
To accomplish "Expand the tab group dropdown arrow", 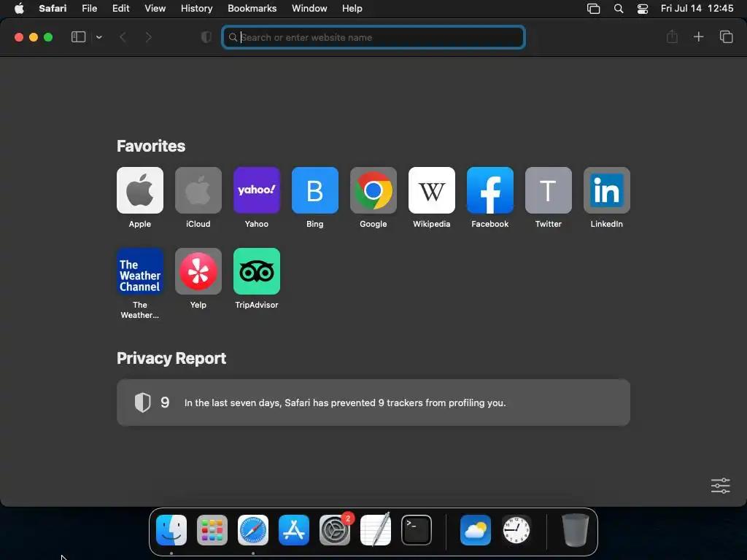I will (98, 37).
